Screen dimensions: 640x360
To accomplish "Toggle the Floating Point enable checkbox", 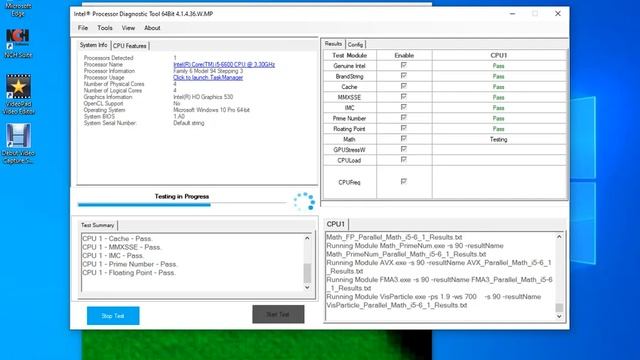I will (x=404, y=128).
